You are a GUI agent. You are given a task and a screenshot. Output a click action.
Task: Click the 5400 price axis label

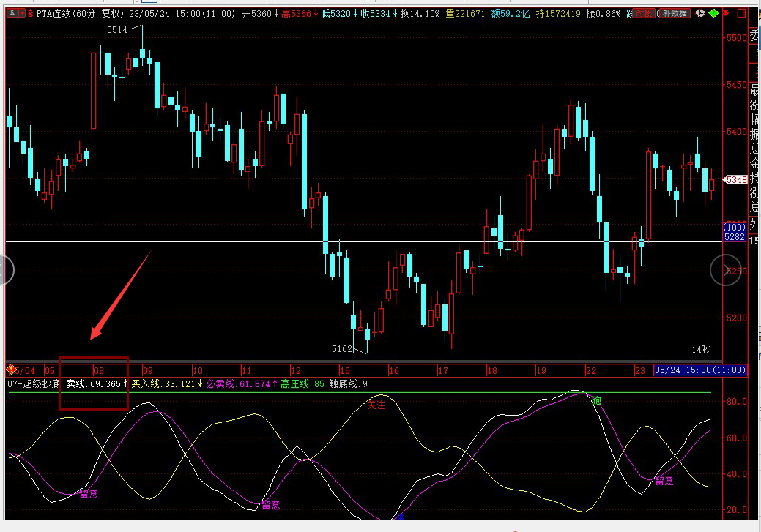[736, 132]
